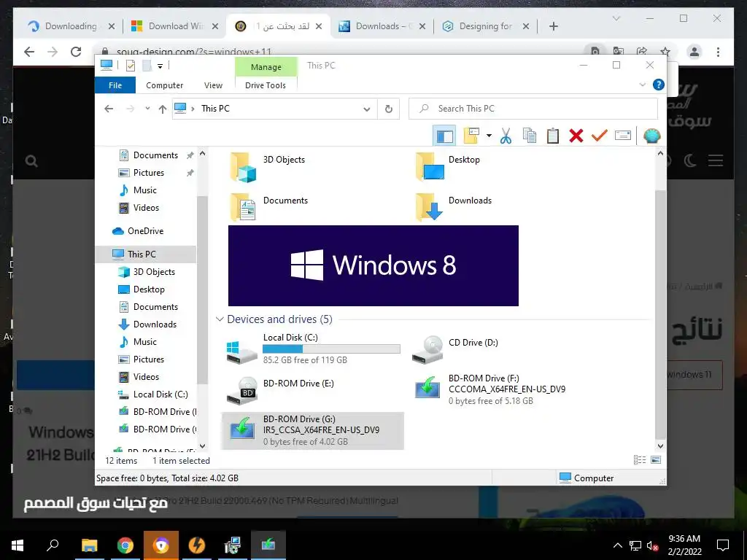The image size is (747, 560).
Task: Open Classic Explorer settings shell icon
Action: (651, 136)
